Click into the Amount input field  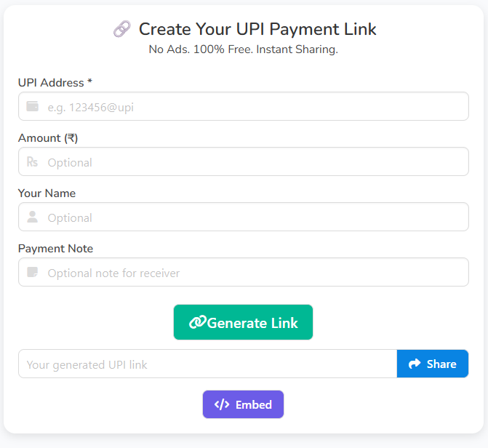click(255, 162)
